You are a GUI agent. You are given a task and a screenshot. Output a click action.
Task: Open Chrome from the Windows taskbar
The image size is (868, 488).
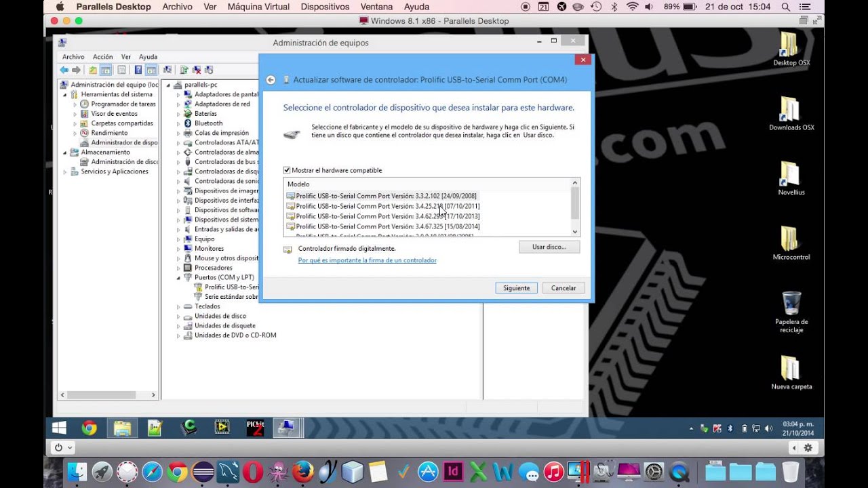click(x=89, y=428)
